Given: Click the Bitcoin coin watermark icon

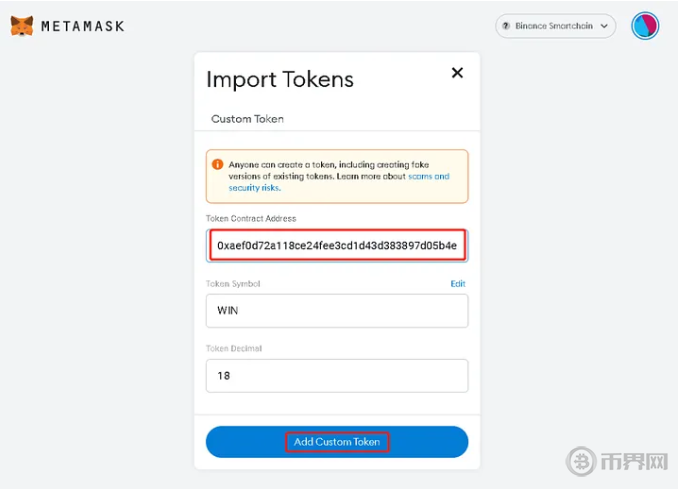Looking at the screenshot, I should 583,461.
